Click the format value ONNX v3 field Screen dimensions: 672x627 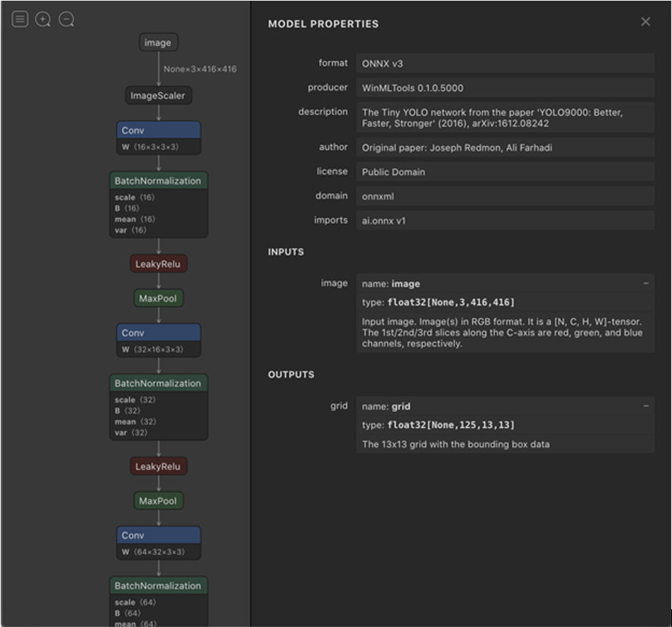click(x=504, y=63)
